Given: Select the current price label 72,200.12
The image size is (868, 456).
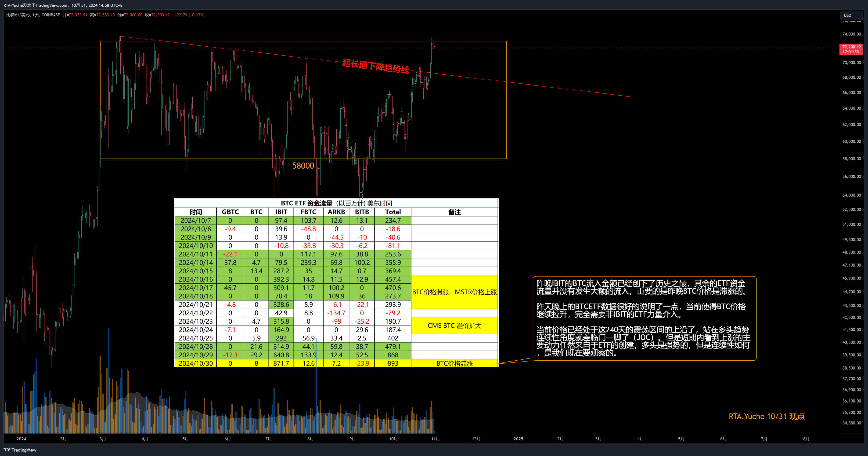Looking at the screenshot, I should [x=851, y=50].
